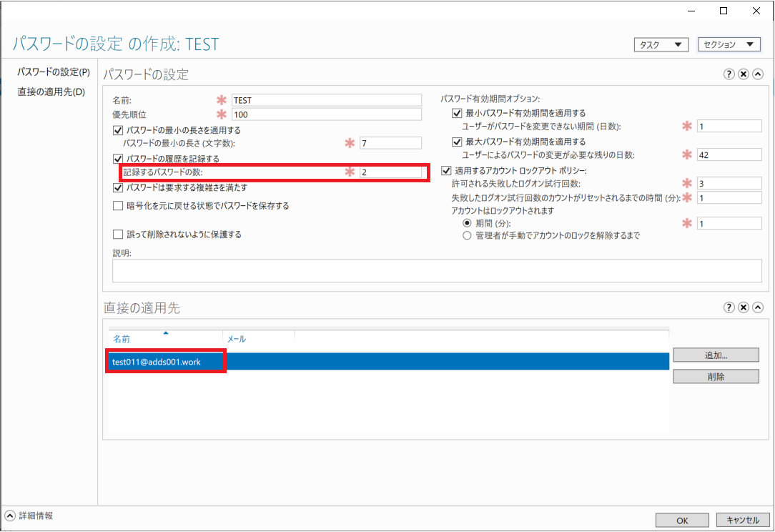
Task: Click the minimum password length field
Action: 390,144
